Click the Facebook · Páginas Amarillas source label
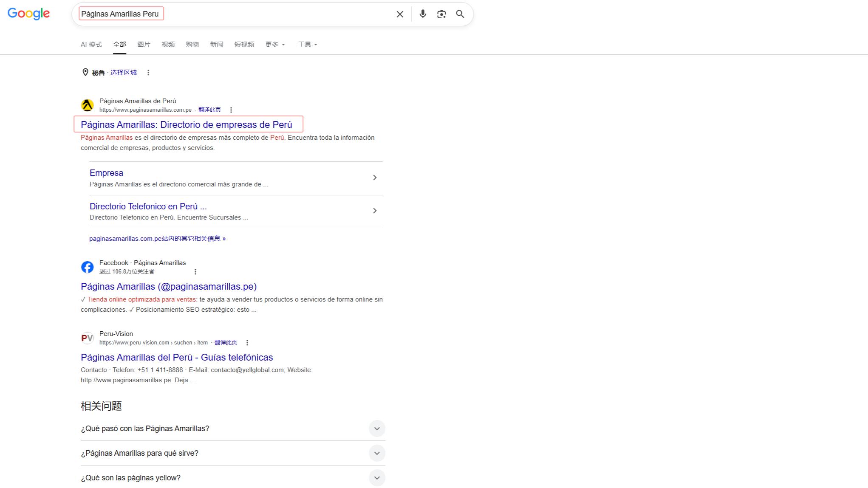Screen dimensions: 868x488 click(142, 263)
